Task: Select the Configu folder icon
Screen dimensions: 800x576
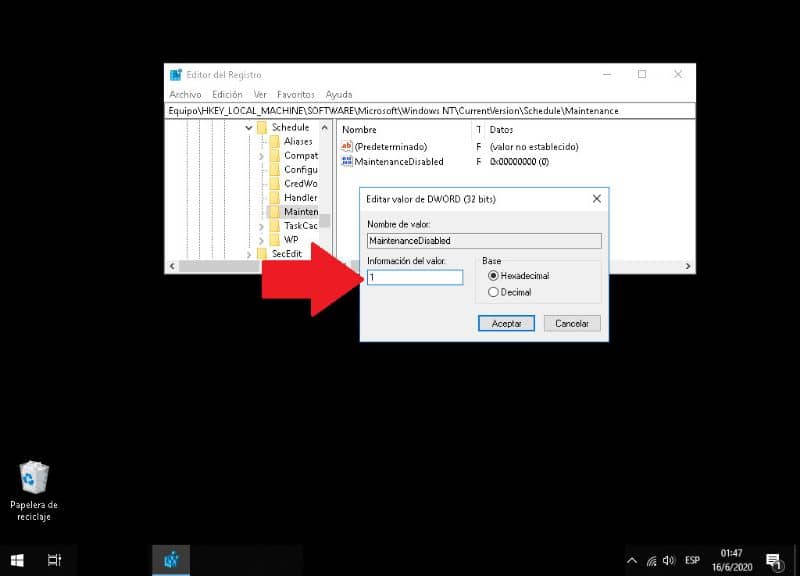Action: click(274, 169)
